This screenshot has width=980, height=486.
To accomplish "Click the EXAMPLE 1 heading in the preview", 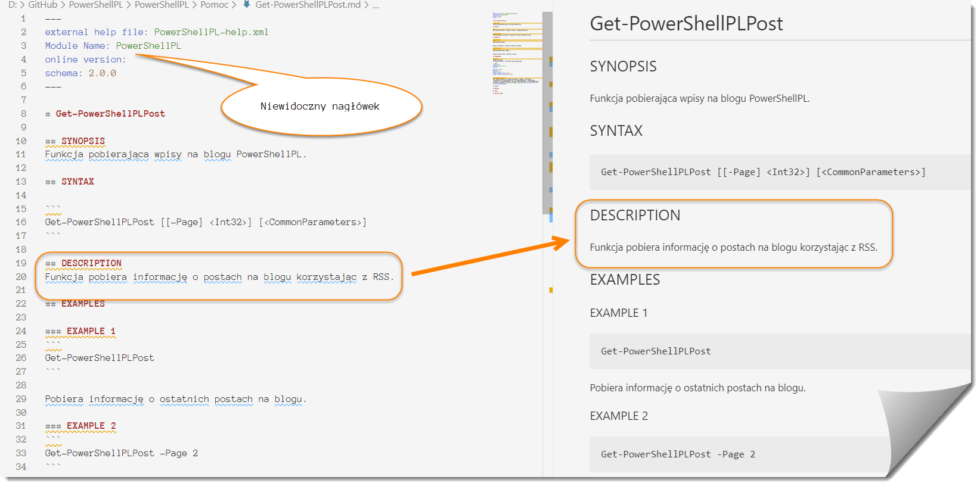I will click(x=618, y=313).
